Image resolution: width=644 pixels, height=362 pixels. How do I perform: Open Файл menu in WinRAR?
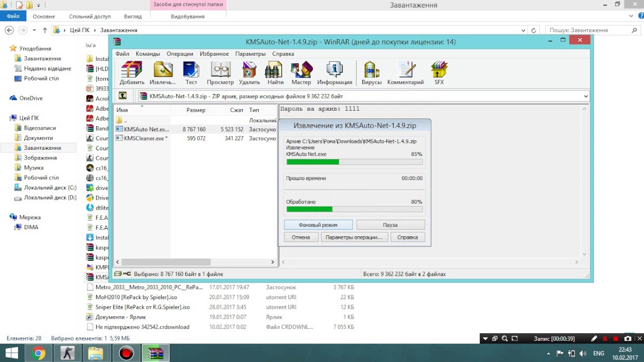click(x=122, y=54)
